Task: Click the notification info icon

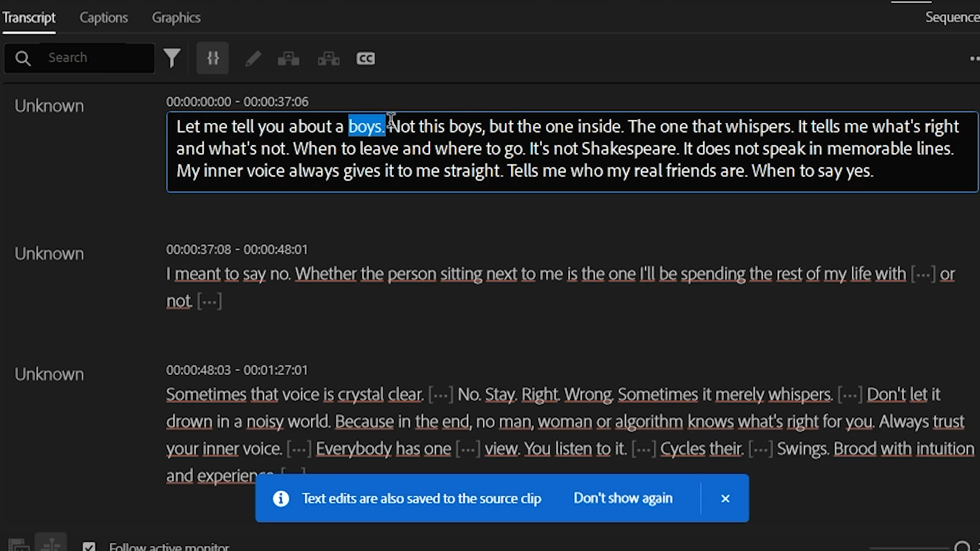Action: pyautogui.click(x=281, y=498)
